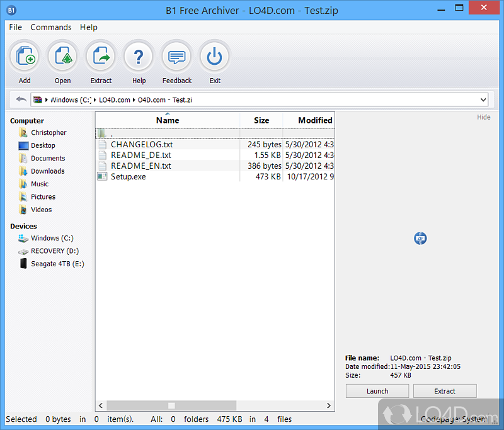This screenshot has width=504, height=430.
Task: Click the Windows (C:) drive icon
Action: click(x=23, y=238)
